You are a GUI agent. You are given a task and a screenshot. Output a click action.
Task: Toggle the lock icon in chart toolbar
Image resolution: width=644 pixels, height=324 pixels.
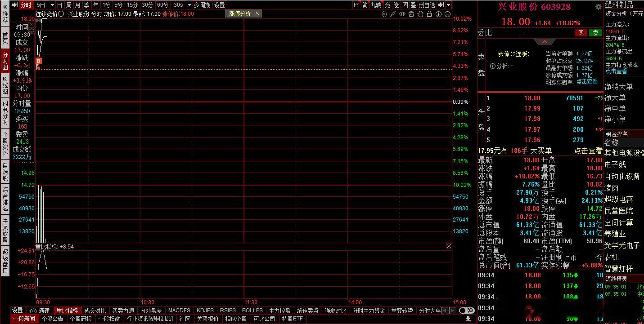click(429, 14)
